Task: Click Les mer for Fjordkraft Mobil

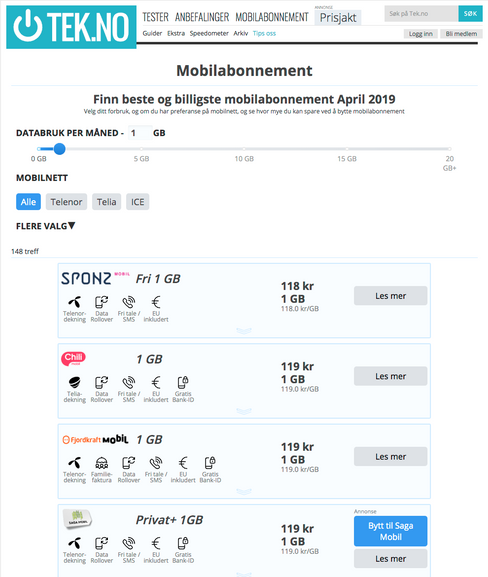Action: 390,457
